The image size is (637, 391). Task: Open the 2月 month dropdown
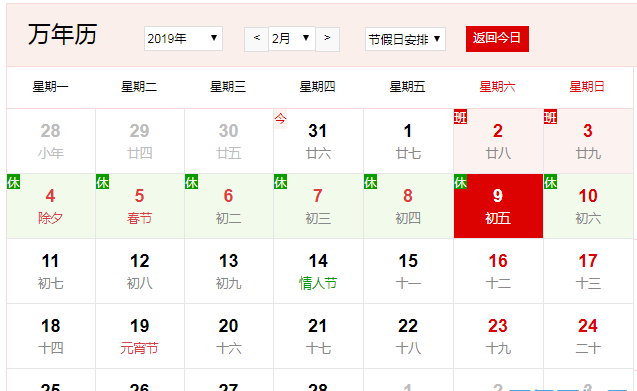[292, 39]
